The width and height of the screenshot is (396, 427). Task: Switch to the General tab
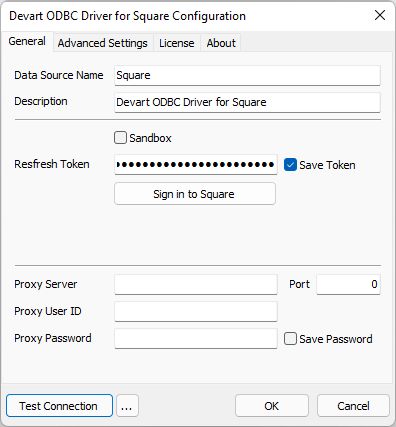pyautogui.click(x=27, y=41)
